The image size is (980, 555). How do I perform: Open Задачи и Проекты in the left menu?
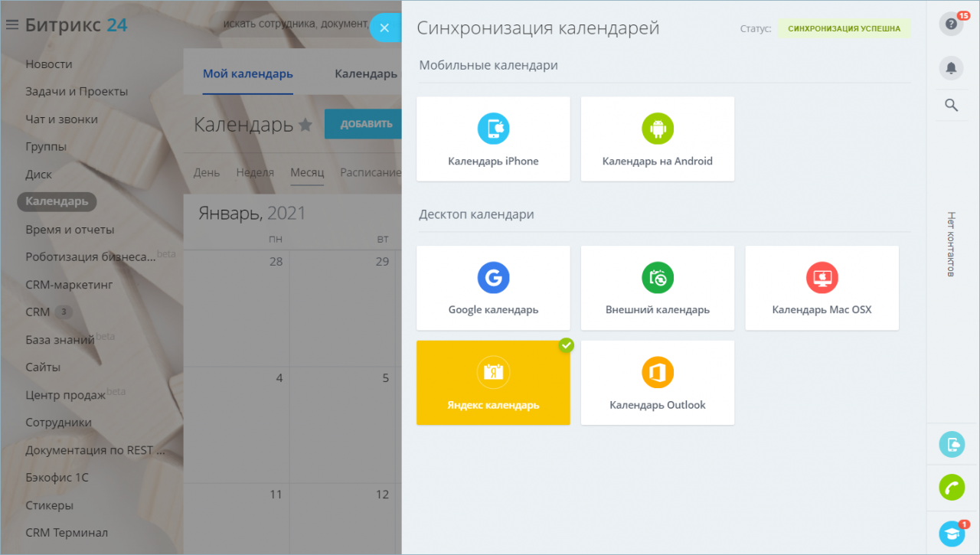point(77,92)
